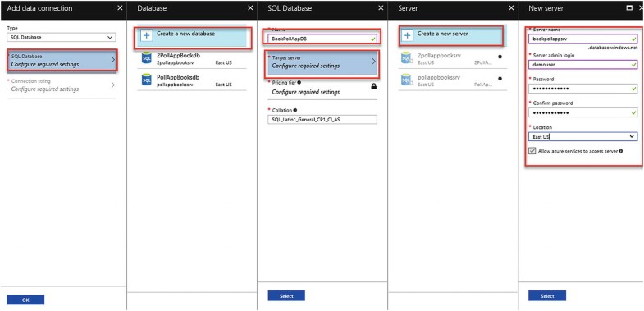Select 2PollAppBookdb database SQL icon
The height and width of the screenshot is (311, 644).
147,58
